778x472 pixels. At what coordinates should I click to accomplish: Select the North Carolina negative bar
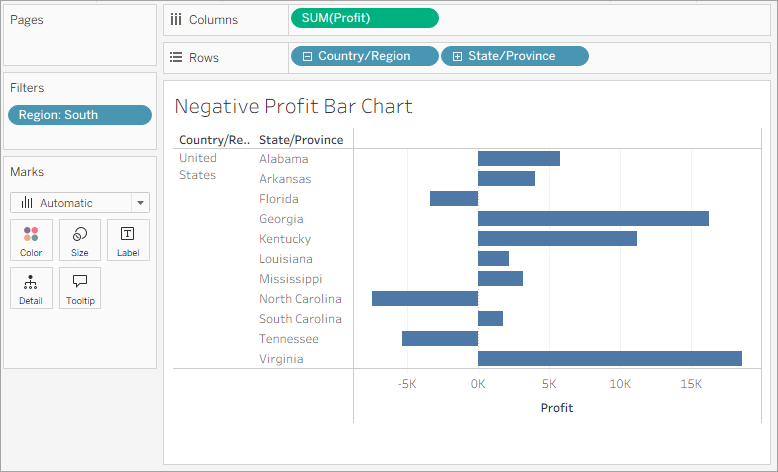(425, 299)
